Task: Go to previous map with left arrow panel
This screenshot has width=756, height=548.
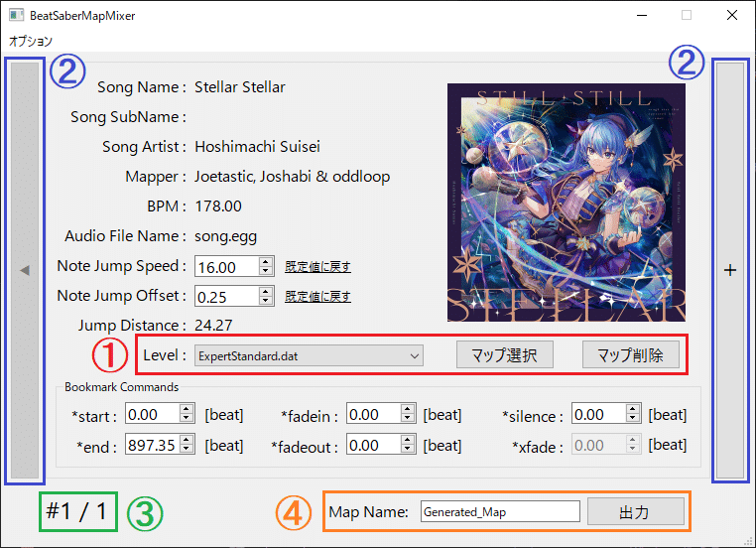Action: click(x=25, y=270)
